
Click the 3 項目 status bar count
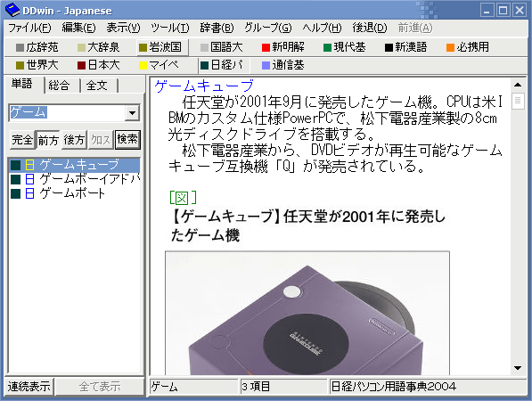pyautogui.click(x=283, y=387)
